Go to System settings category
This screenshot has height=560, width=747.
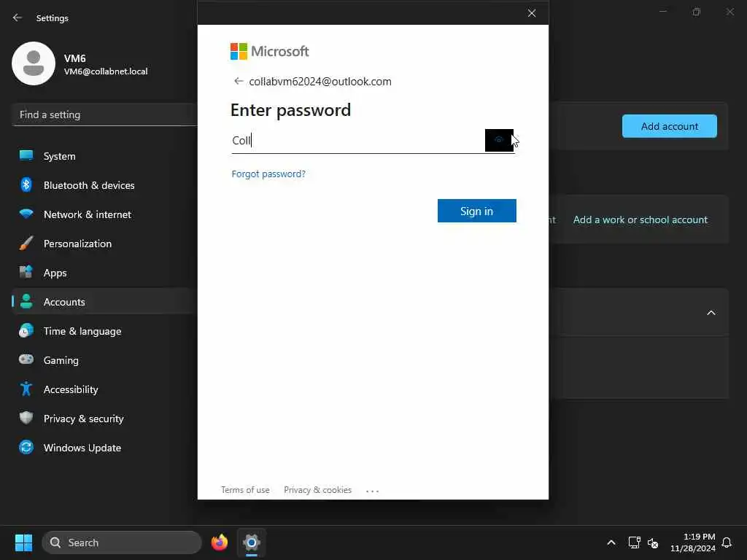[x=105, y=156]
